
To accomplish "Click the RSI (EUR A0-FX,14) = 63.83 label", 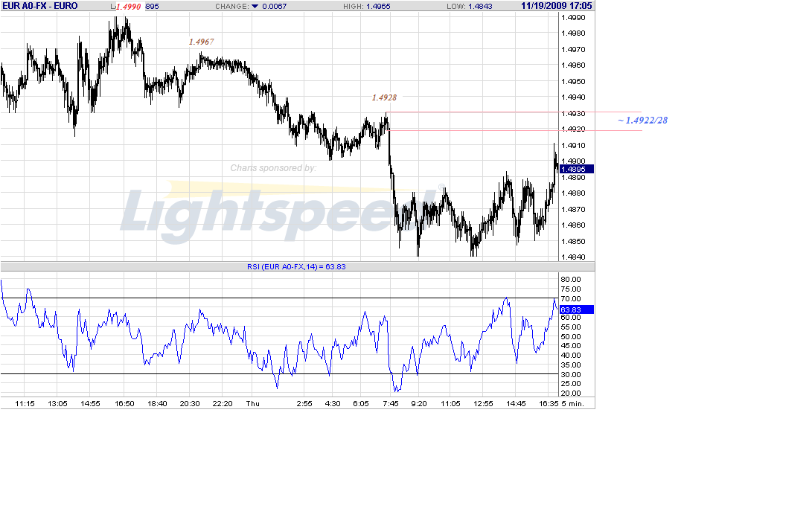I will 296,266.
